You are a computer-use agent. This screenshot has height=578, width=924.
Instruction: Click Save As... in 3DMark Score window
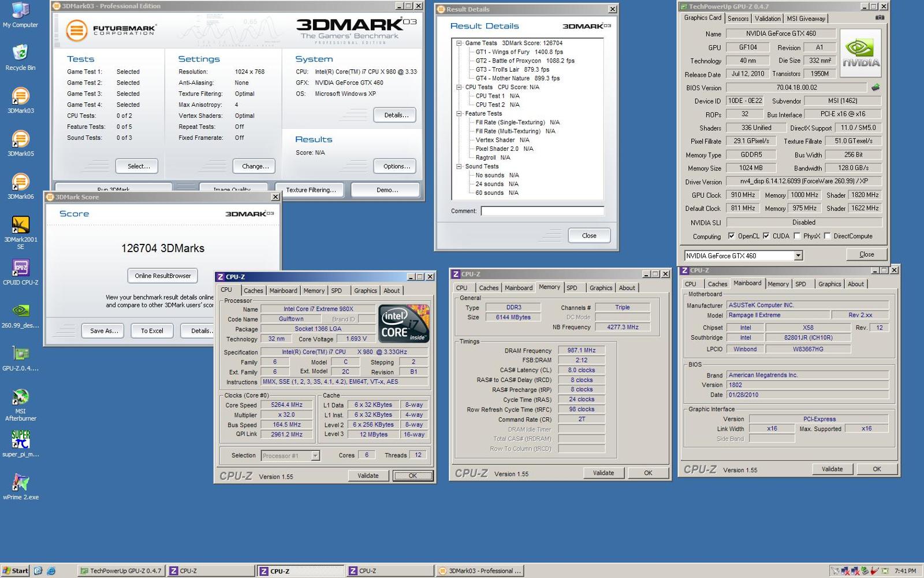[103, 331]
